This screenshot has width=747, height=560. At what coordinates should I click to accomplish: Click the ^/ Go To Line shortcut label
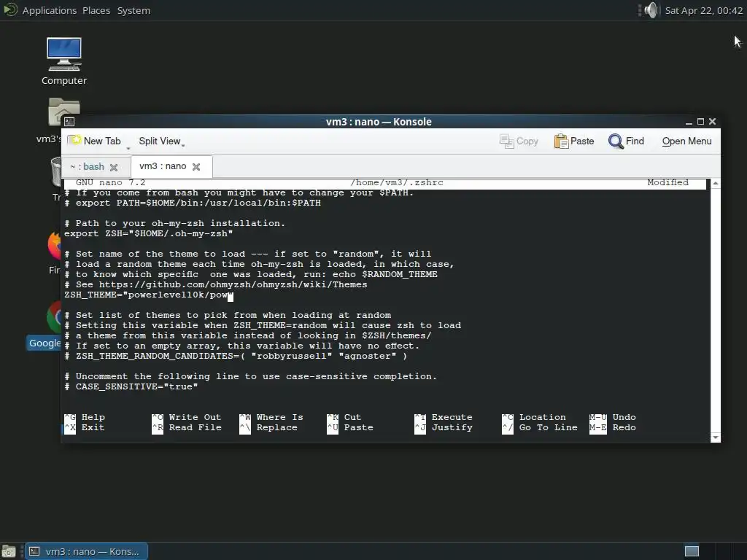point(539,427)
